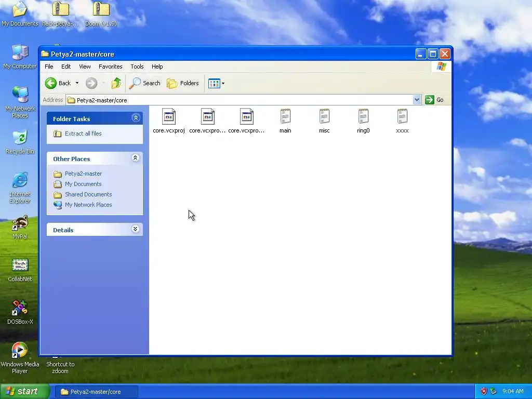Viewport: 532px width, 399px height.
Task: Open My Documents link in Other Places
Action: point(83,184)
